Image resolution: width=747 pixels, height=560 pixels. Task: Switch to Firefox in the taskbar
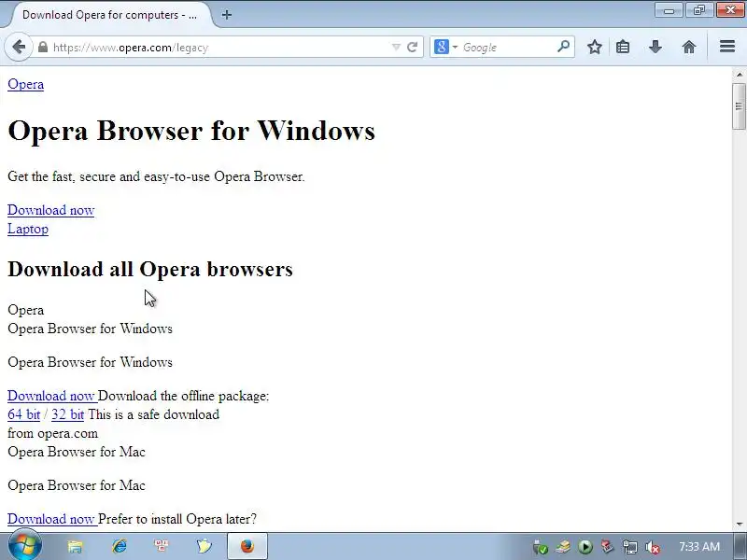(x=247, y=546)
